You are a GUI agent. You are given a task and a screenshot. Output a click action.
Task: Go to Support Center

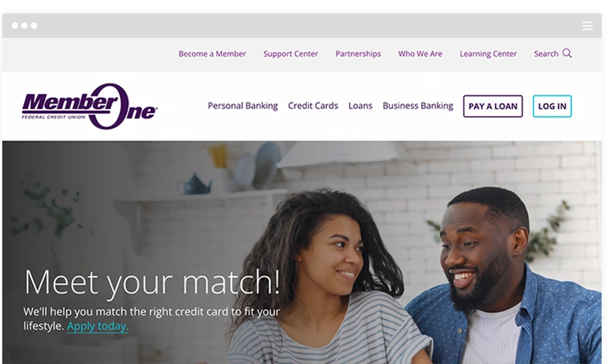[291, 54]
